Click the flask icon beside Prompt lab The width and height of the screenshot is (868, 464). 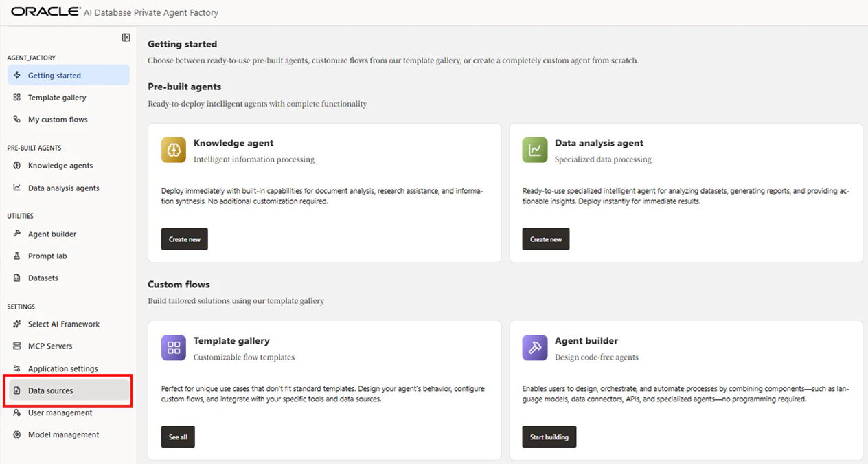point(17,256)
